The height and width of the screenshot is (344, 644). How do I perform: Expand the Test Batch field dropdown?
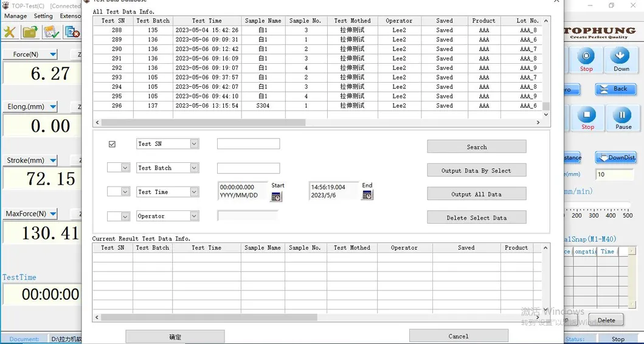point(194,168)
